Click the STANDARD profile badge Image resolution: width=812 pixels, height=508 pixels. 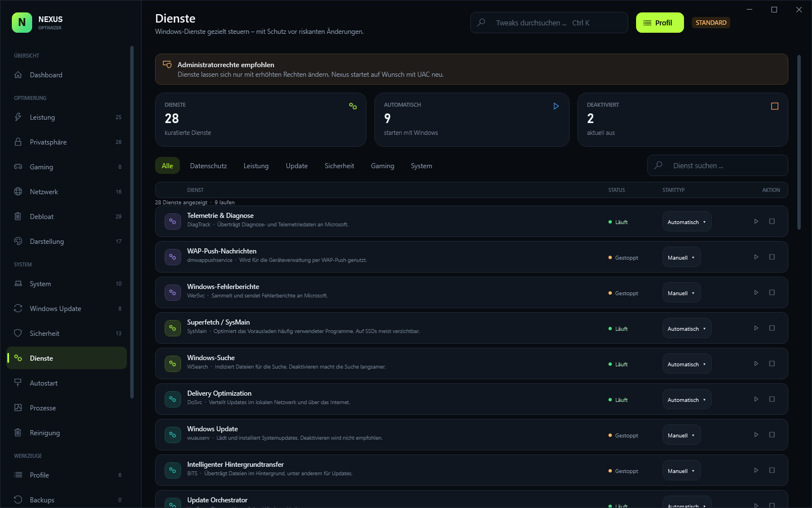(711, 23)
